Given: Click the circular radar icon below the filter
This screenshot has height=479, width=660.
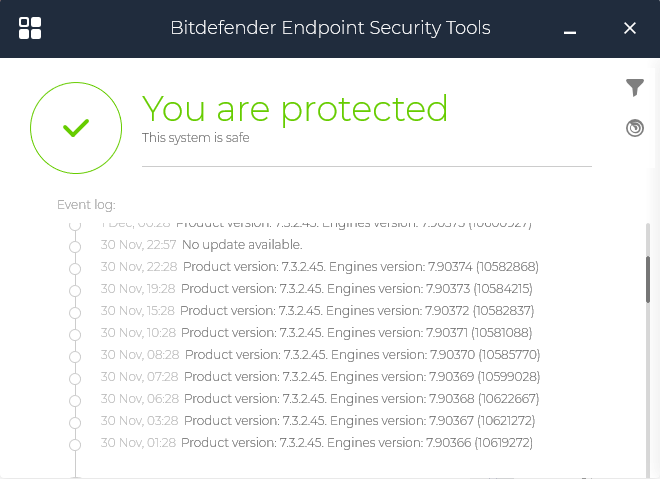Looking at the screenshot, I should tap(635, 128).
